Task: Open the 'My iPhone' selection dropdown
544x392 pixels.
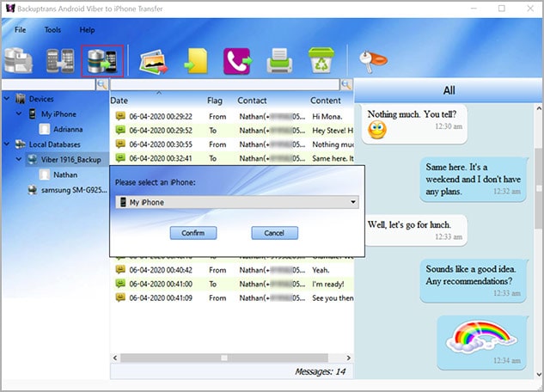Action: 237,202
